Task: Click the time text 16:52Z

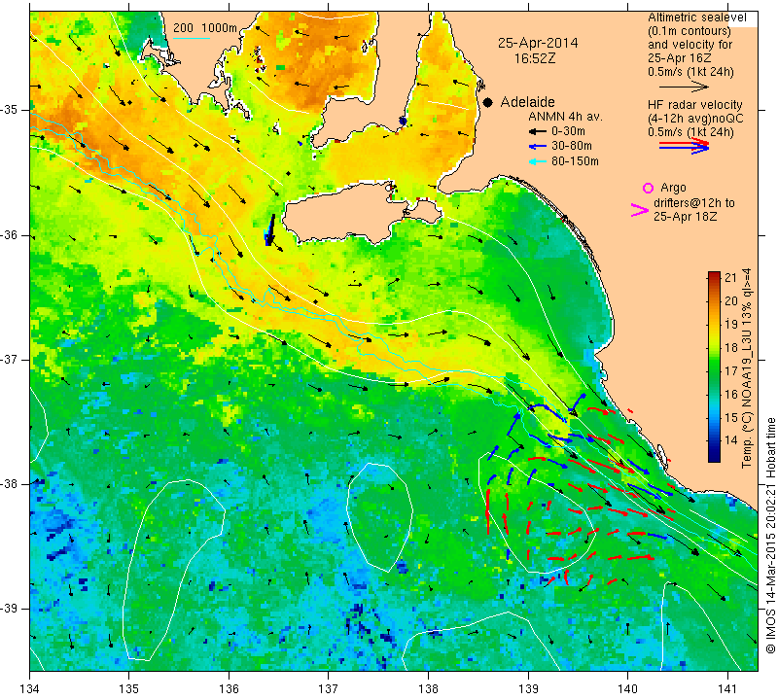Action: click(534, 58)
